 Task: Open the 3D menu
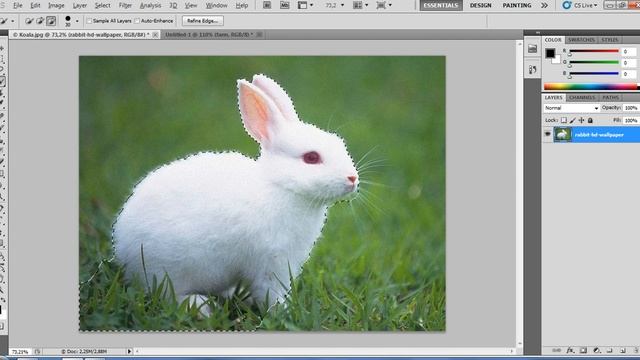173,5
